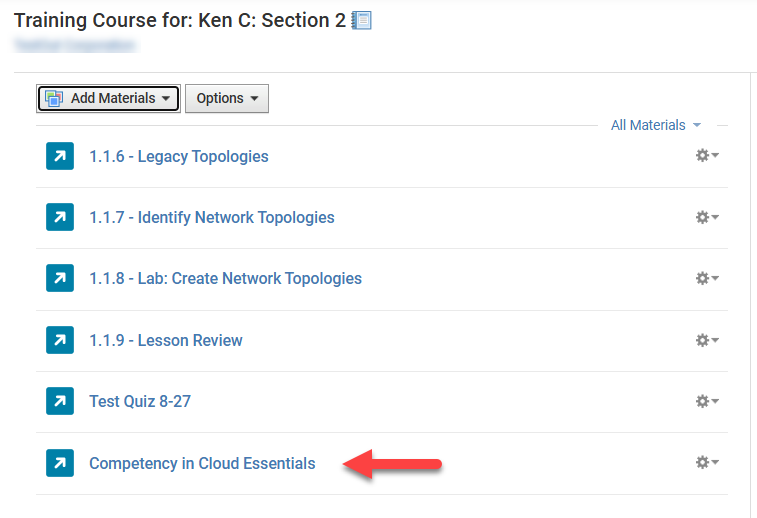The width and height of the screenshot is (757, 518).
Task: Expand the All Materials filter
Action: pos(656,126)
